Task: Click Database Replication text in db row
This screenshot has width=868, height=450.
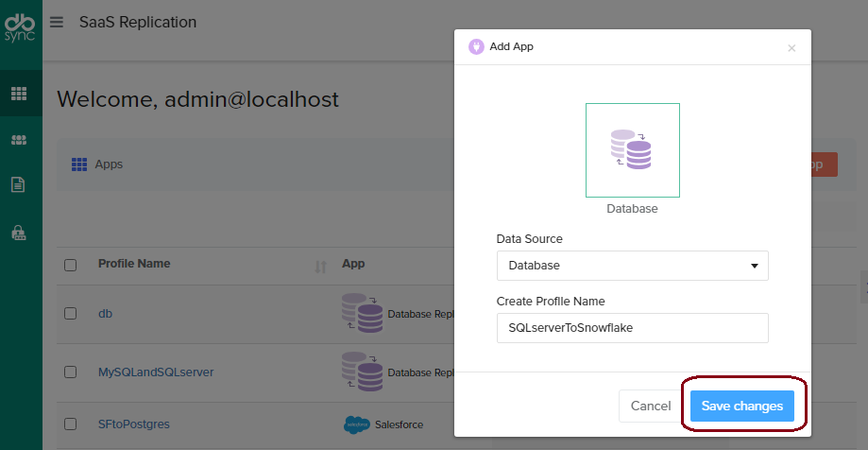Action: (x=420, y=314)
